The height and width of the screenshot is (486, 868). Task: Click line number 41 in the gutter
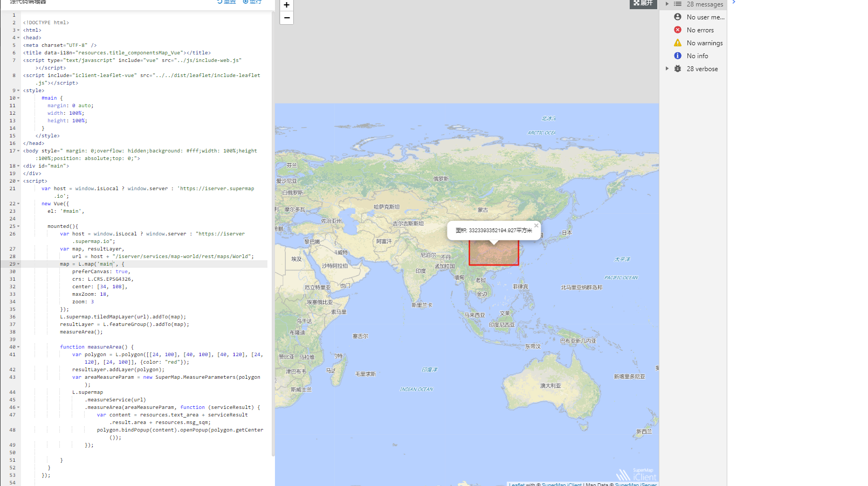(12, 355)
